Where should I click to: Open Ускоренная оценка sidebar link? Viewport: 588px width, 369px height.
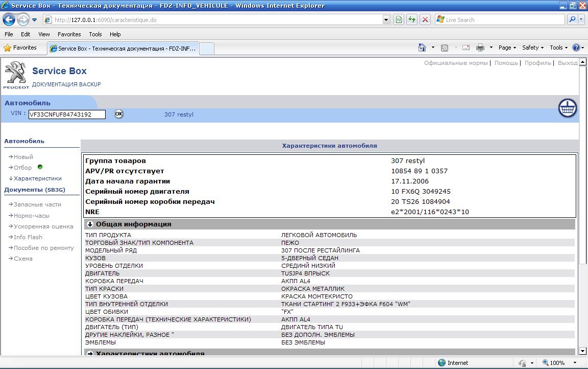[43, 226]
